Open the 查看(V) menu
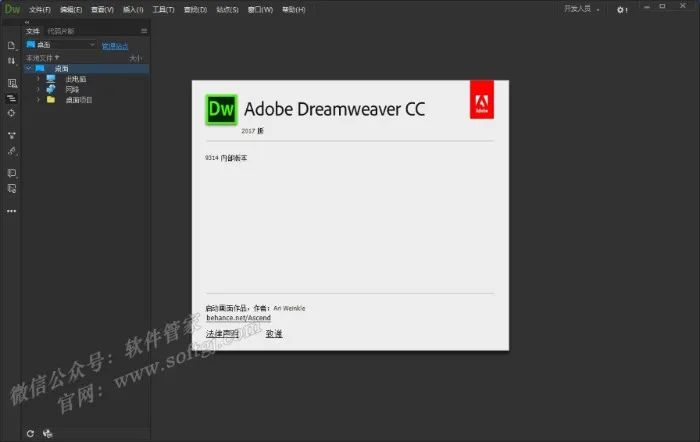This screenshot has width=700, height=442. (102, 9)
